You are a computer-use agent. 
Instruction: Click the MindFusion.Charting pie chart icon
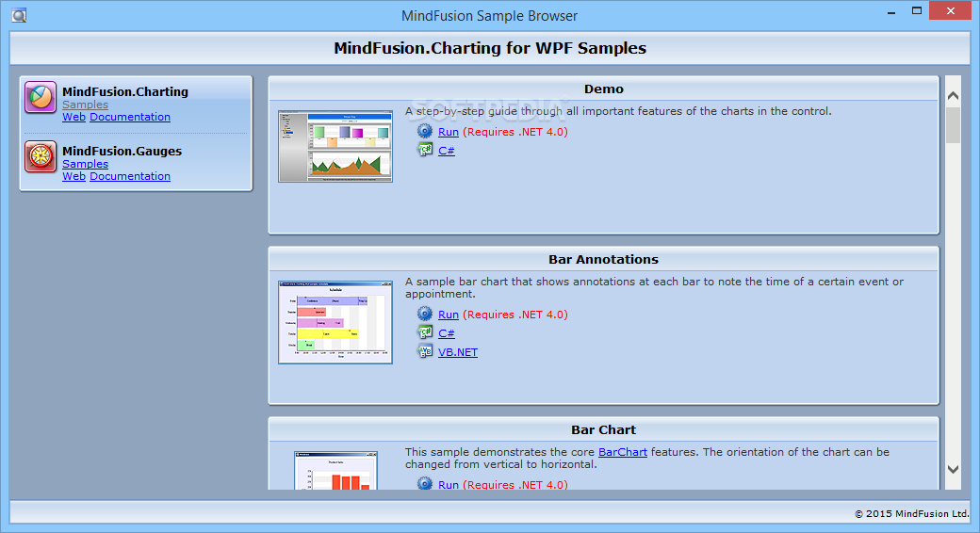[41, 98]
